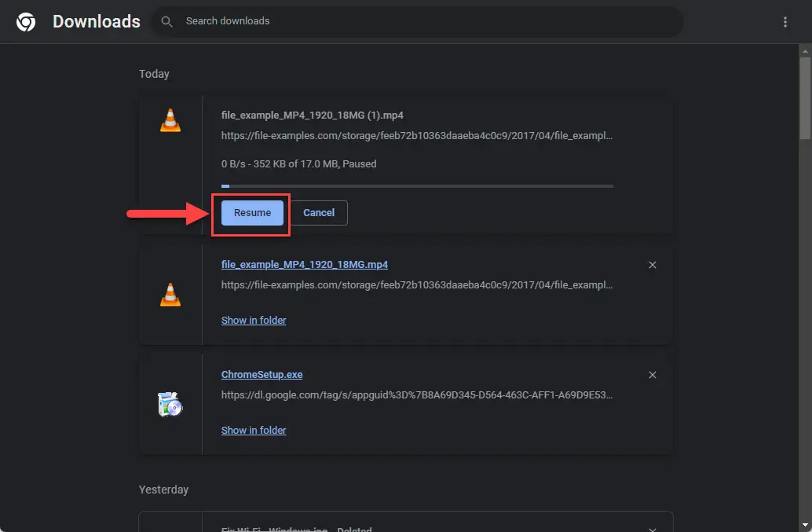The height and width of the screenshot is (532, 812).
Task: Click the Chrome logo in the header
Action: (26, 22)
